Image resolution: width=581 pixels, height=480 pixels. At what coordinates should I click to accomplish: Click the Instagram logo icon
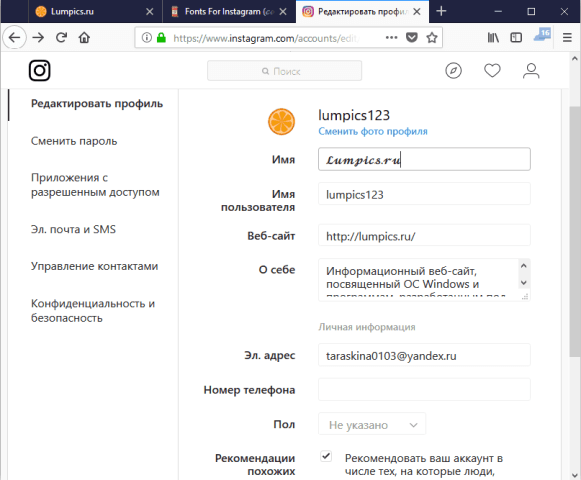pyautogui.click(x=40, y=70)
